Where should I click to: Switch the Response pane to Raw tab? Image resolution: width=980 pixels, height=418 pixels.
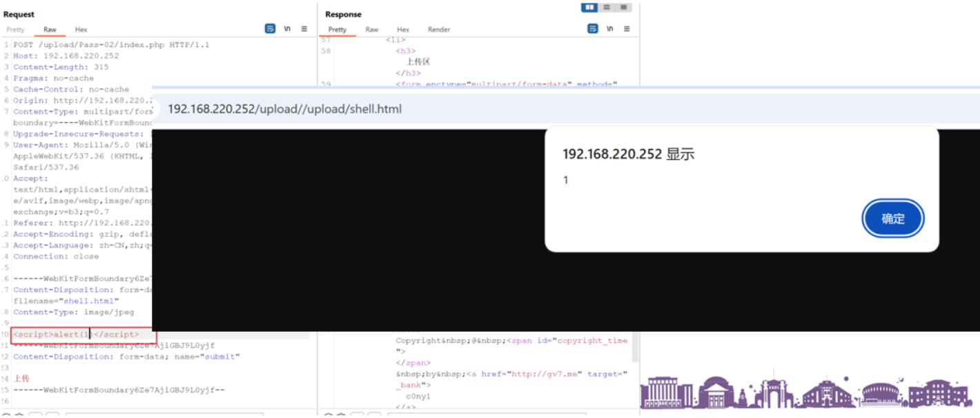[x=372, y=30]
